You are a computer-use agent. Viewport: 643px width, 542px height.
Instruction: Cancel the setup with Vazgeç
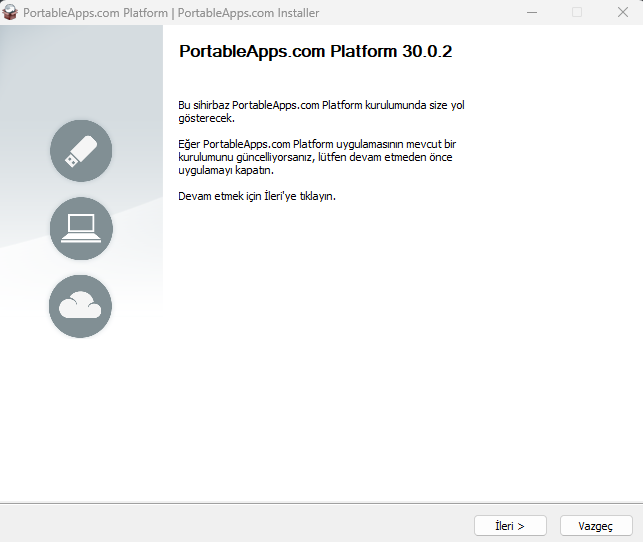tap(596, 526)
